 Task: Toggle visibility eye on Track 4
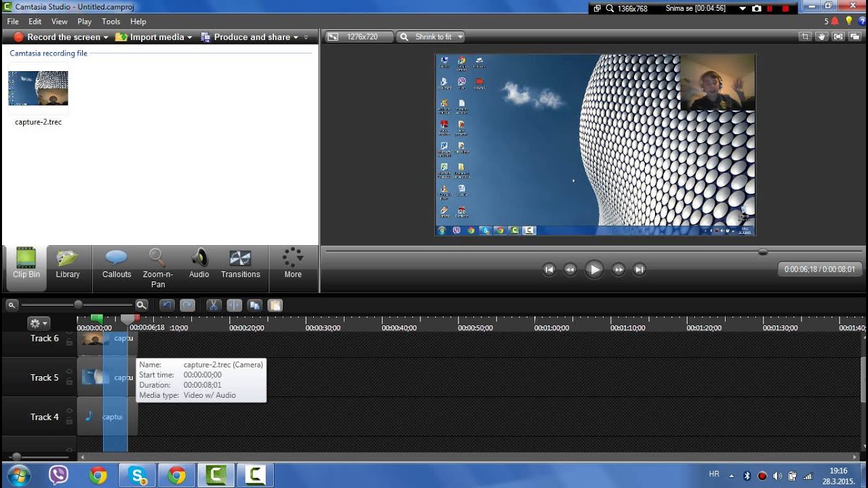[69, 409]
